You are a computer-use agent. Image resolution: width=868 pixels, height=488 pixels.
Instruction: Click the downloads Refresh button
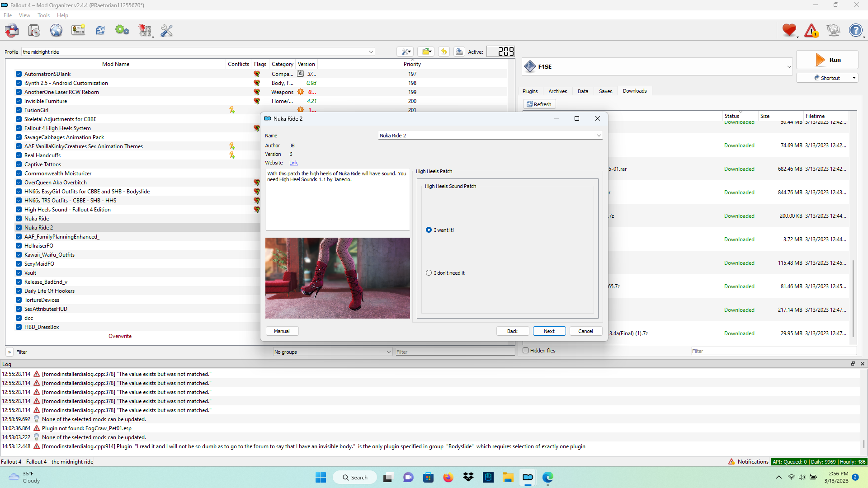[539, 104]
